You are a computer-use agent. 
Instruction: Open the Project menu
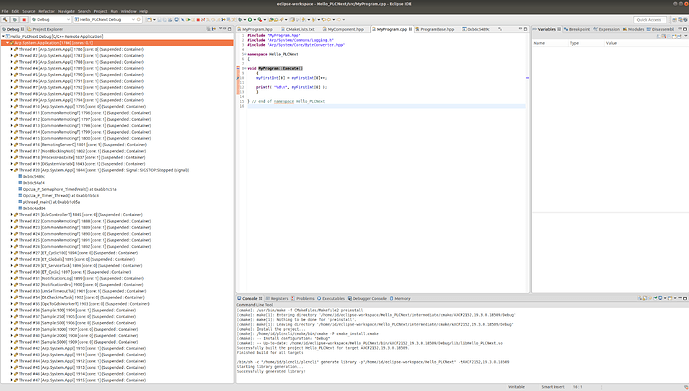tap(100, 11)
